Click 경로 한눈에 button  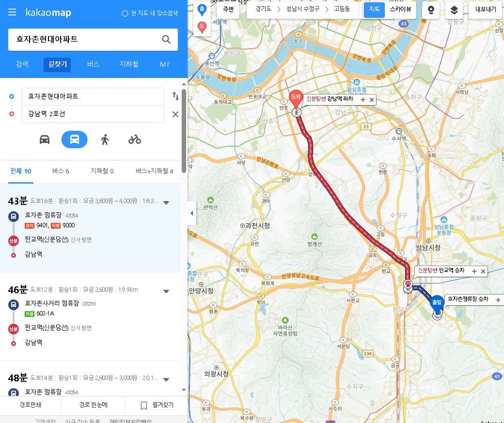tap(93, 405)
